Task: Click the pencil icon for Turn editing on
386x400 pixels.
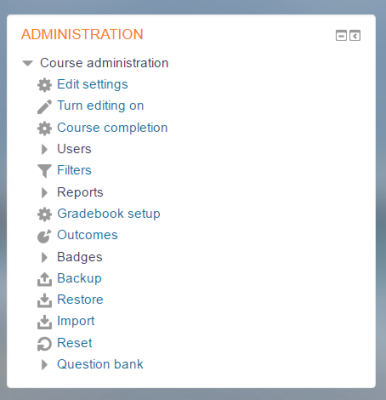Action: (x=44, y=107)
